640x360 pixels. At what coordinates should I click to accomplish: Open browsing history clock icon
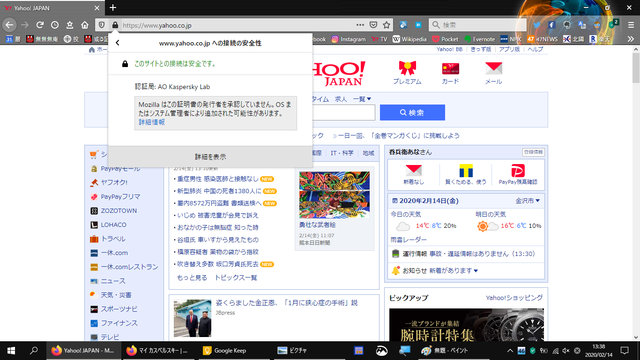click(55, 25)
